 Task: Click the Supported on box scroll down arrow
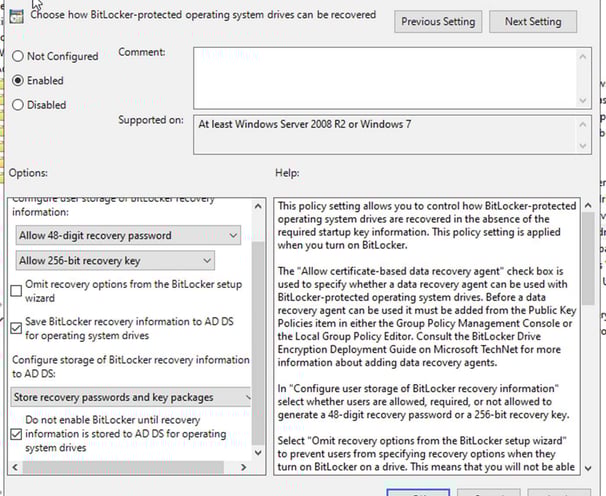point(583,145)
